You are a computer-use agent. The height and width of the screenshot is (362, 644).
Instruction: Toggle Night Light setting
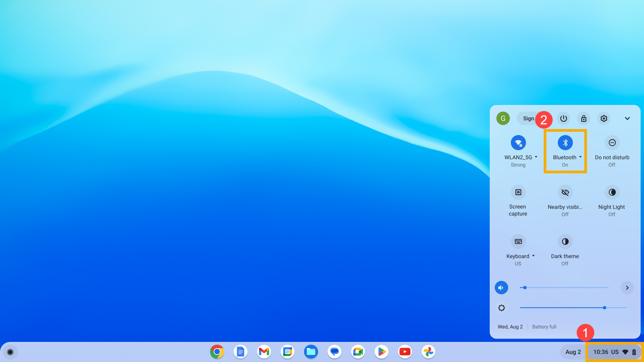tap(612, 192)
